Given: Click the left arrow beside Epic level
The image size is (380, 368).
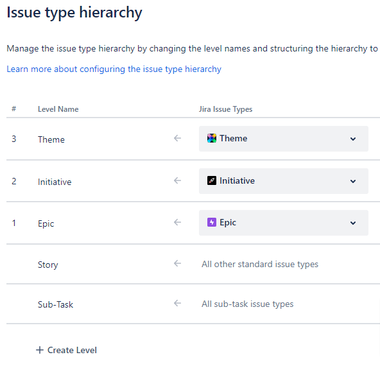Looking at the screenshot, I should (x=177, y=222).
